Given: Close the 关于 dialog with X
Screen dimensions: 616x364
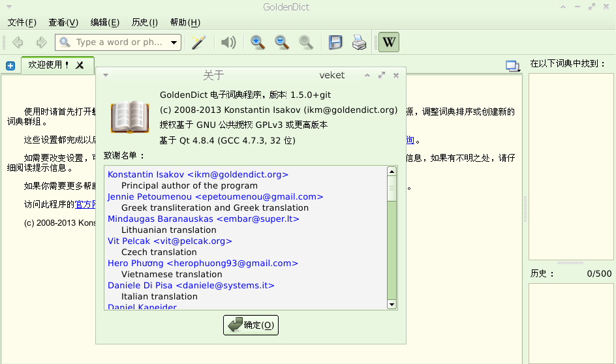Looking at the screenshot, I should click(396, 76).
